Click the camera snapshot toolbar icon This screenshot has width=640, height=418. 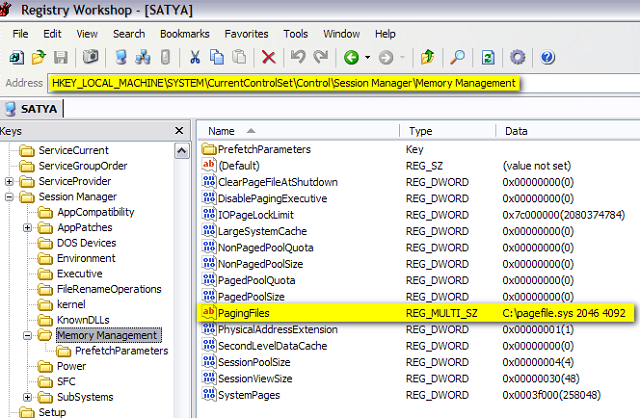[x=91, y=57]
